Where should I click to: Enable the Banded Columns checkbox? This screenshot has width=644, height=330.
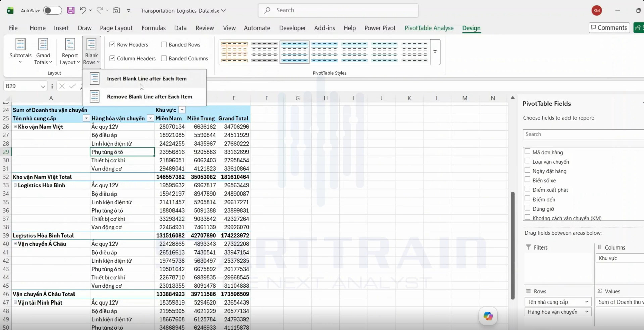click(164, 58)
